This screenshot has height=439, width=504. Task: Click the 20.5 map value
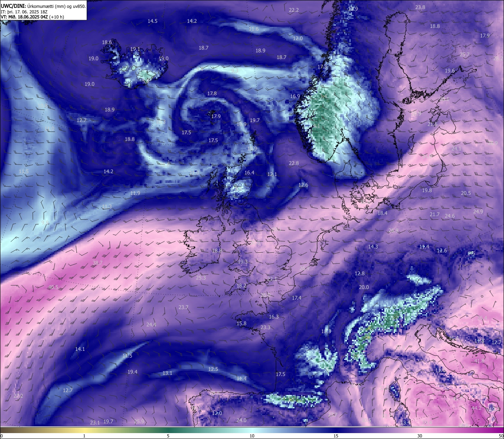[466, 193]
